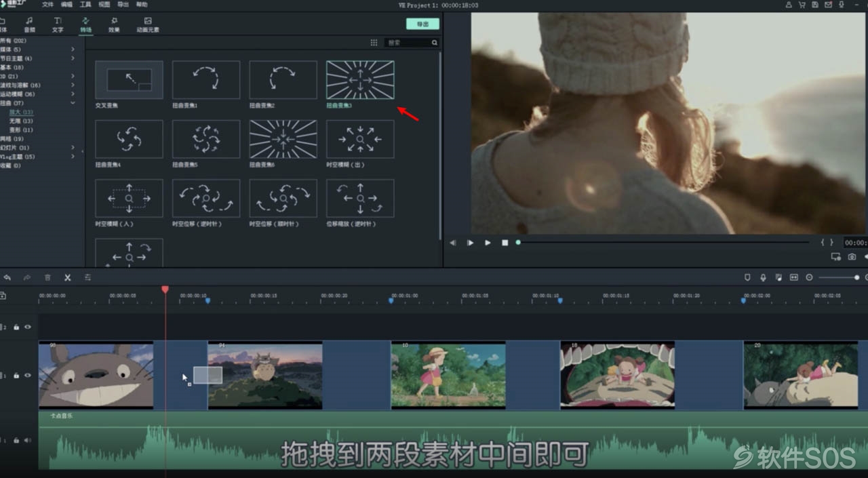Click the redo arrow in timeline toolbar
868x478 pixels.
(27, 277)
